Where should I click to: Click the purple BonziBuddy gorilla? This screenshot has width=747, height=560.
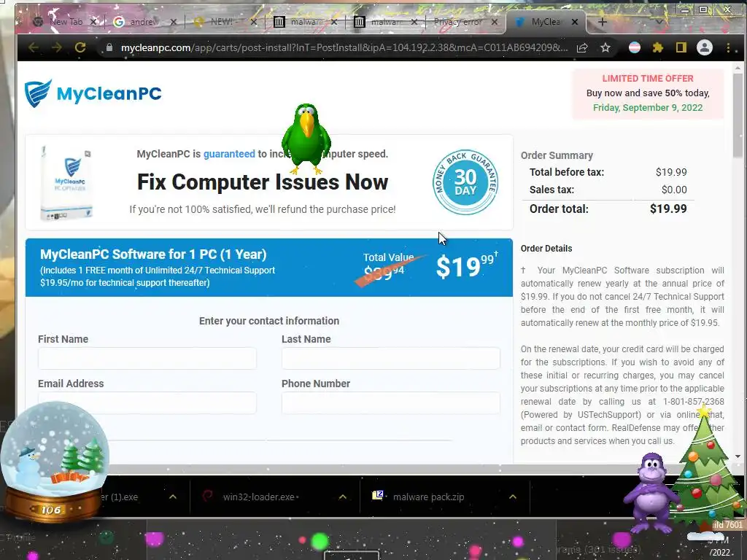pos(650,493)
